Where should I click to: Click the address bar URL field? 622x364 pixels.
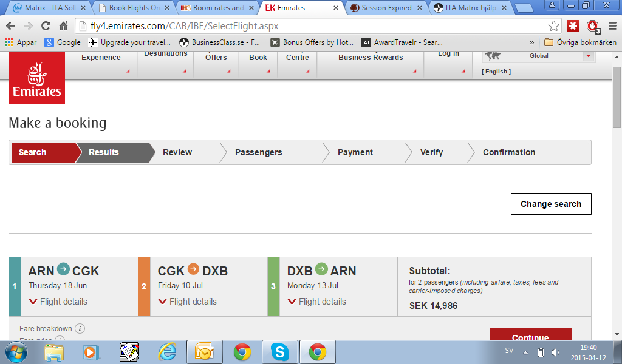(304, 26)
